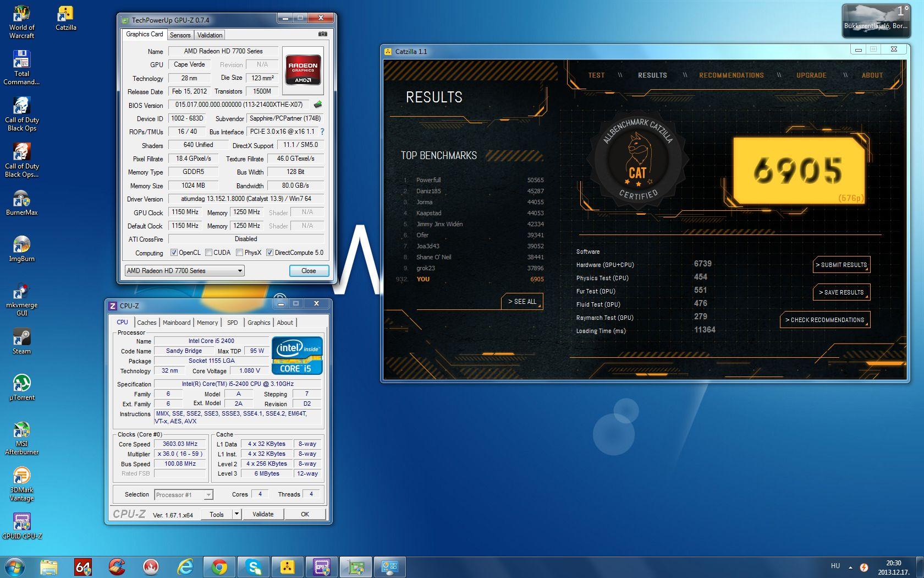Switch to Catzilla taskbar button

[287, 567]
